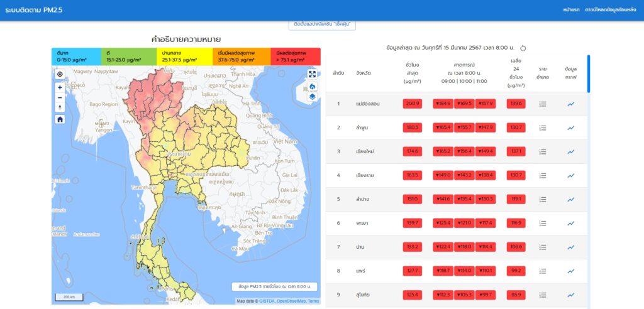Toggle the fire hotspot layer button
This screenshot has width=644, height=309.
pos(312,87)
